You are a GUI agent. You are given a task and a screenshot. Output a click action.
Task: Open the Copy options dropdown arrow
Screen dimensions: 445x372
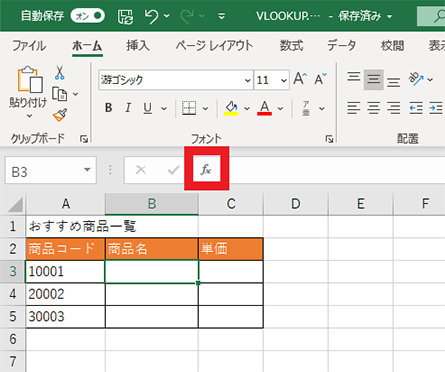tap(76, 94)
